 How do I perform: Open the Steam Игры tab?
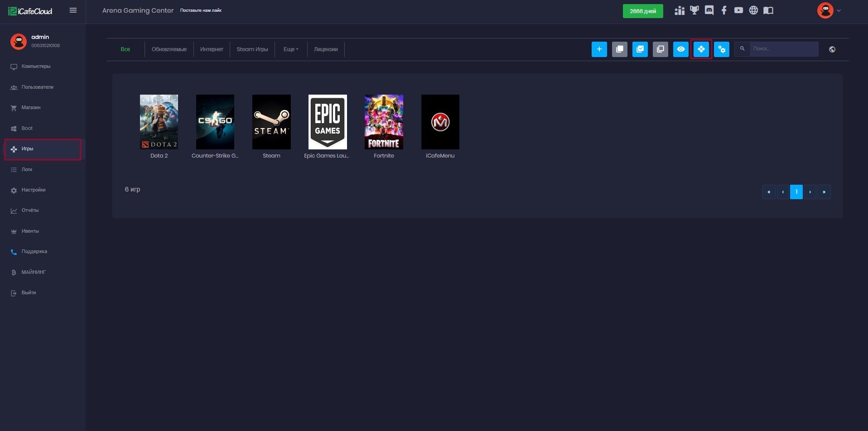point(252,49)
